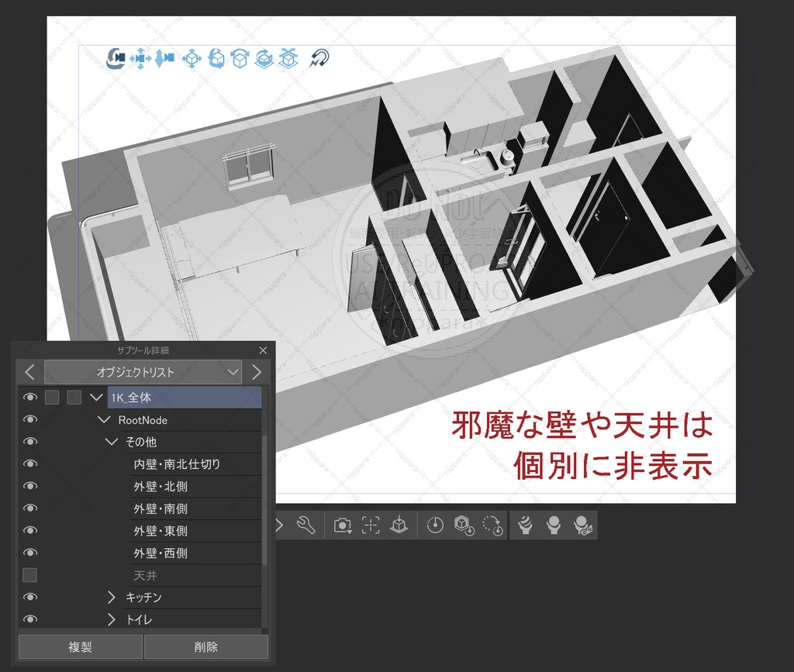Viewport: 794px width, 672px height.
Task: Activate the rotate object tool on toolbar
Action: [x=216, y=59]
